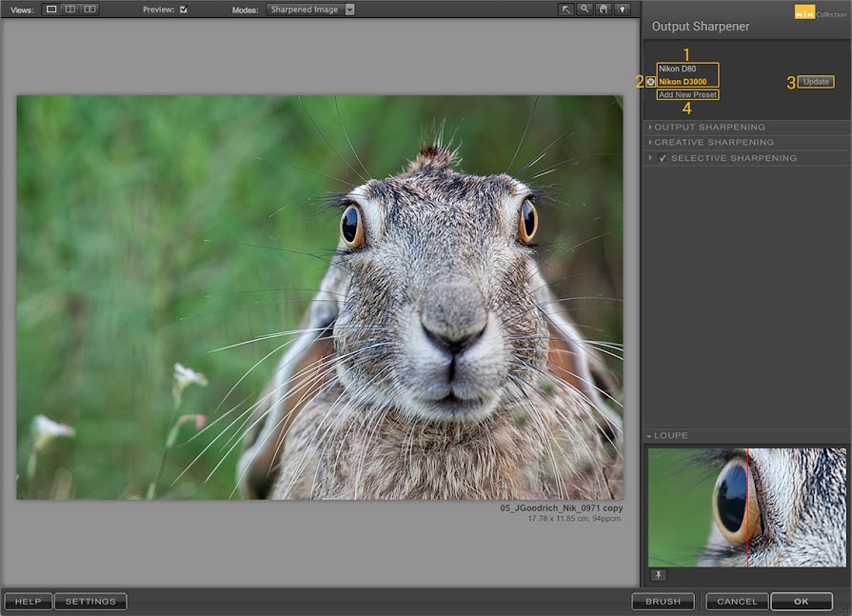Expand the Creative Sharpening section
852x616 pixels.
[713, 142]
